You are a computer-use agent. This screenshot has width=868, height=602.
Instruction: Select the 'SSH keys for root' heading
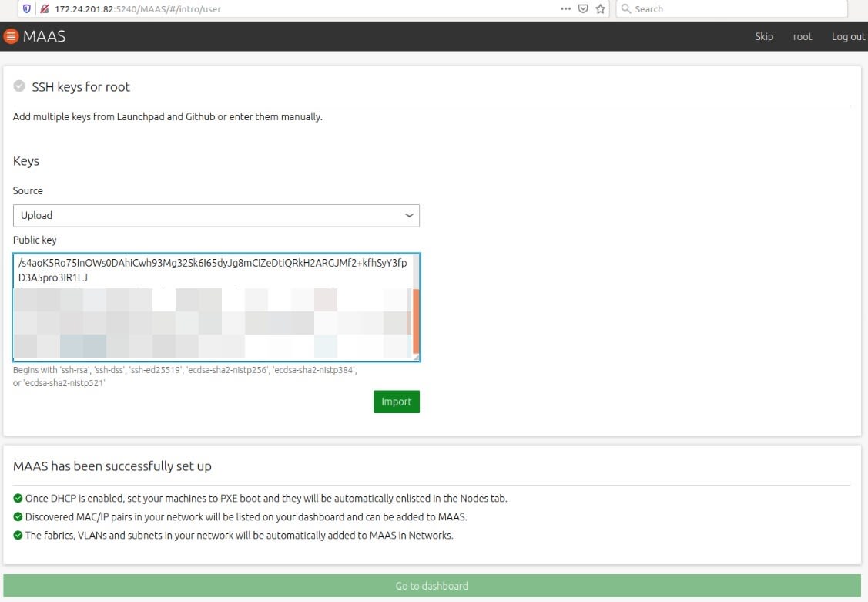[81, 87]
